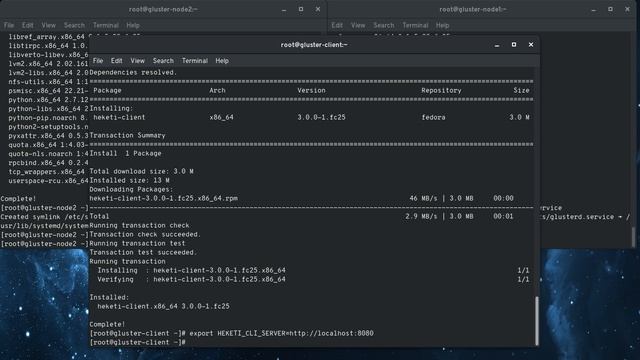
Task: Click 'fedora' repository entry
Action: point(433,118)
